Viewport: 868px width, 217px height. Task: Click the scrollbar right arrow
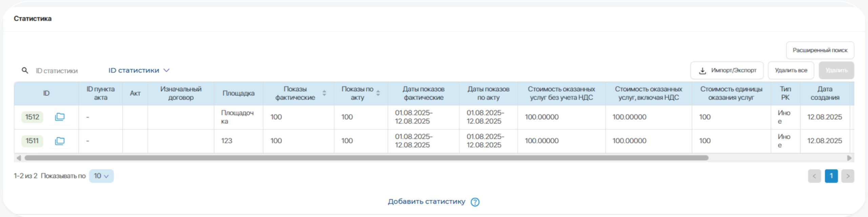[x=849, y=158]
